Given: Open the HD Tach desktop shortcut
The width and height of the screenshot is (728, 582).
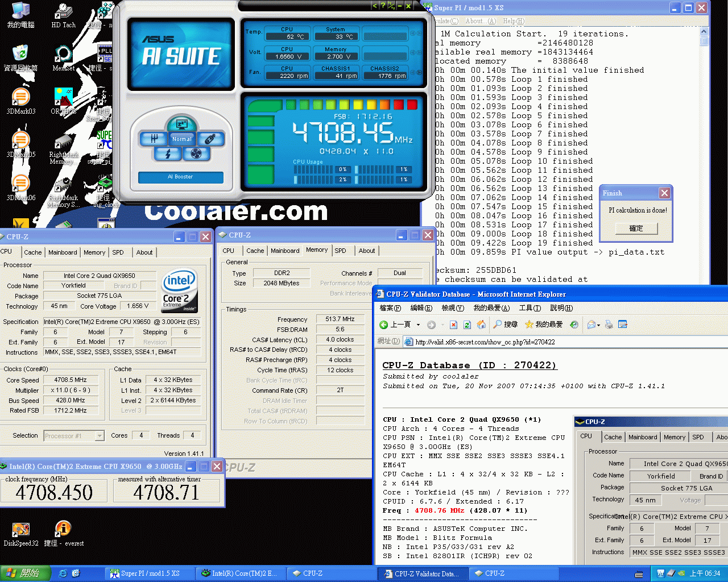Looking at the screenshot, I should coord(63,15).
